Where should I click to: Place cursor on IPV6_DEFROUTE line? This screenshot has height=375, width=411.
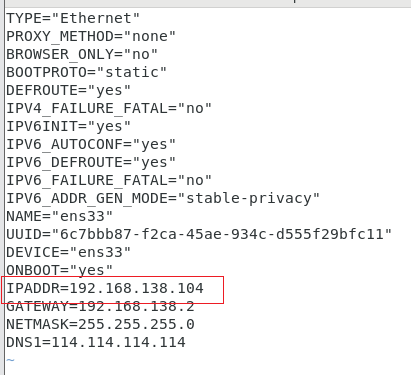pos(91,162)
